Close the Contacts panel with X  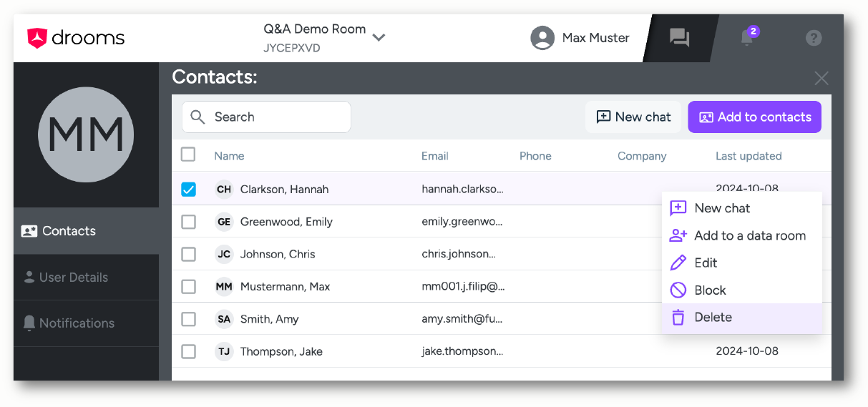[x=821, y=79]
